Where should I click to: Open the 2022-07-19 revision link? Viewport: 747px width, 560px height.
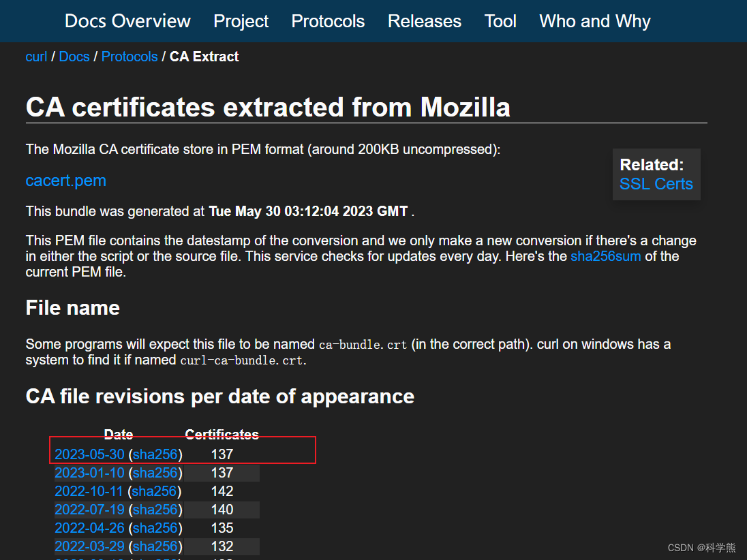click(89, 510)
